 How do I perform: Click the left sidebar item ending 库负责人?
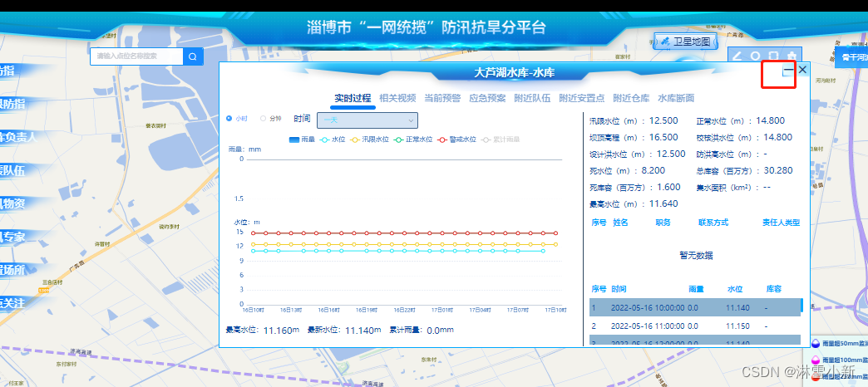pos(19,137)
